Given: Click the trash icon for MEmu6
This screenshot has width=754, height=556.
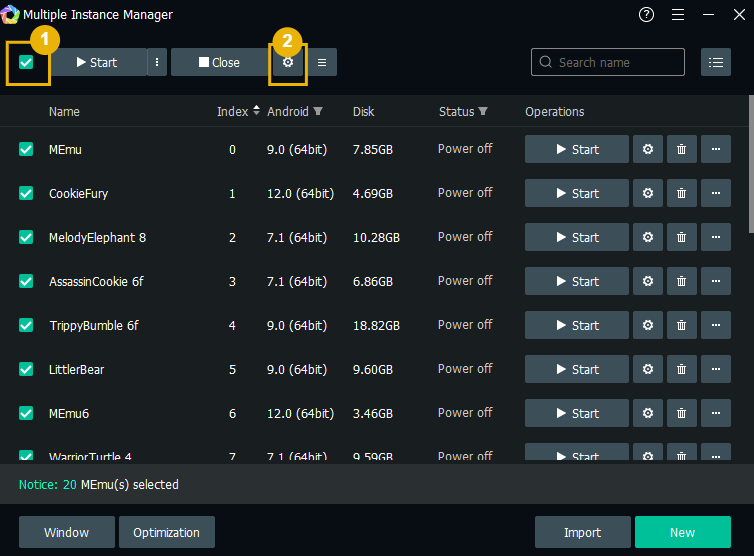Looking at the screenshot, I should 681,413.
